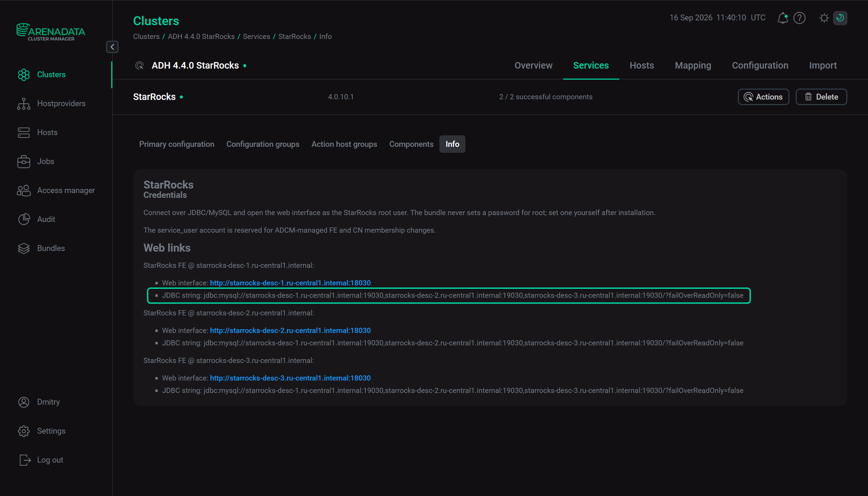Click the Bundles layers icon
Image resolution: width=868 pixels, height=496 pixels.
pos(24,248)
